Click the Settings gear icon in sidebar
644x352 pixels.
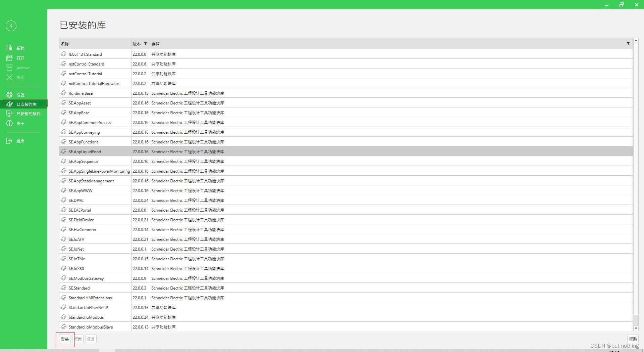tap(9, 95)
